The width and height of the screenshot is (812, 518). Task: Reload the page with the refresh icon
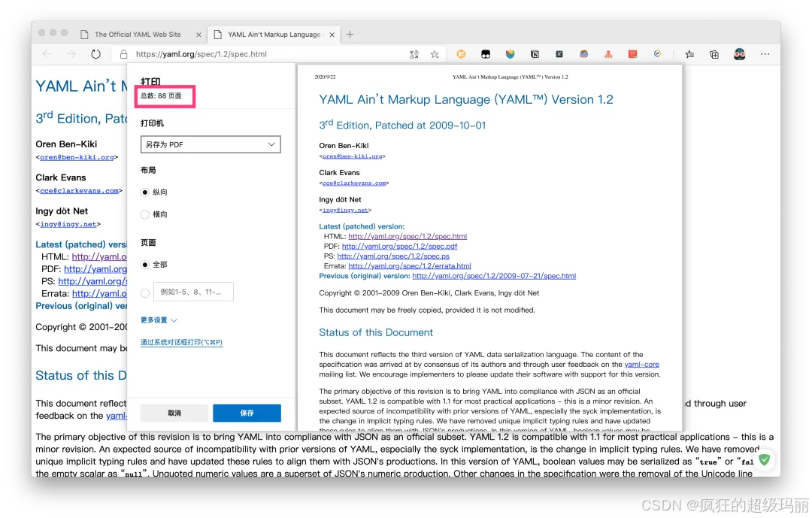click(x=95, y=54)
